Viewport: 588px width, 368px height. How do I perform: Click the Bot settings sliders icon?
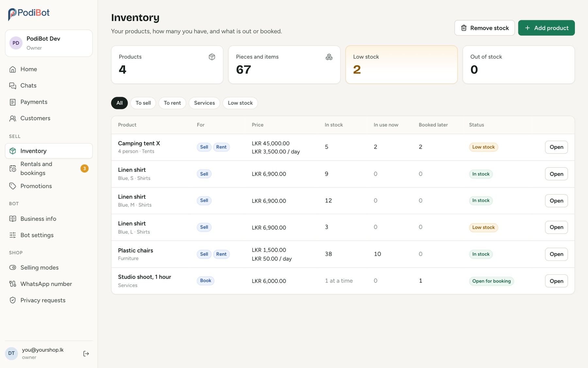(13, 235)
